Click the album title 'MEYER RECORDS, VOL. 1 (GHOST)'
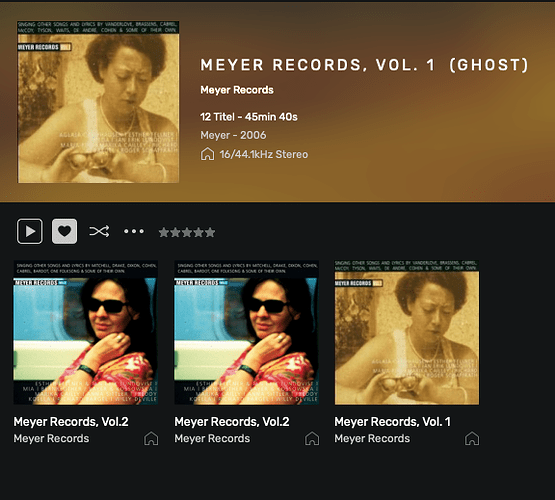 click(x=365, y=65)
